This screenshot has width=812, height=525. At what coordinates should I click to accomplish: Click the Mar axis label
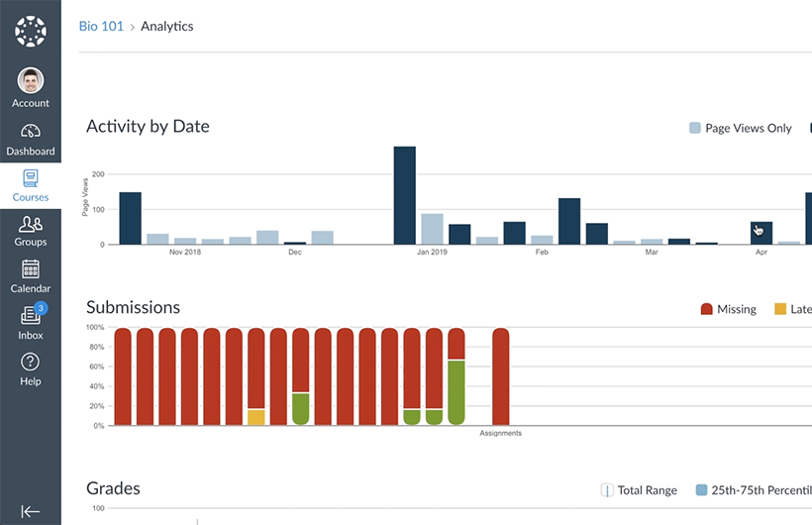pos(652,252)
